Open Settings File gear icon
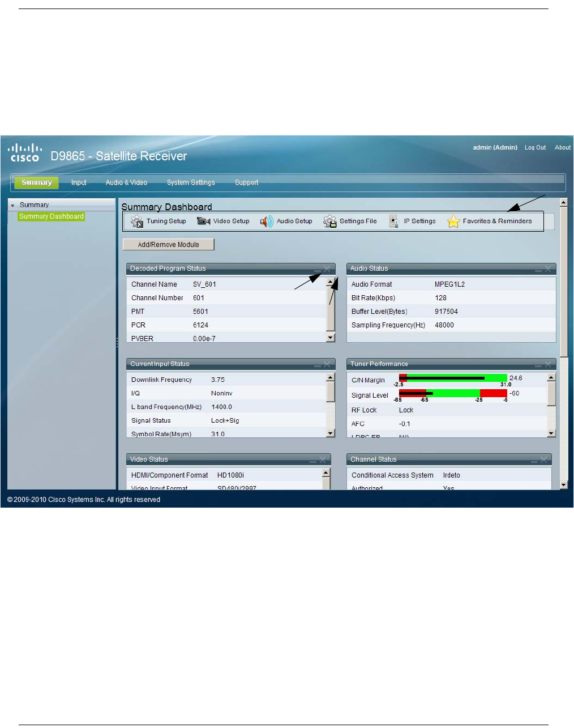The image size is (574, 728). pyautogui.click(x=330, y=222)
